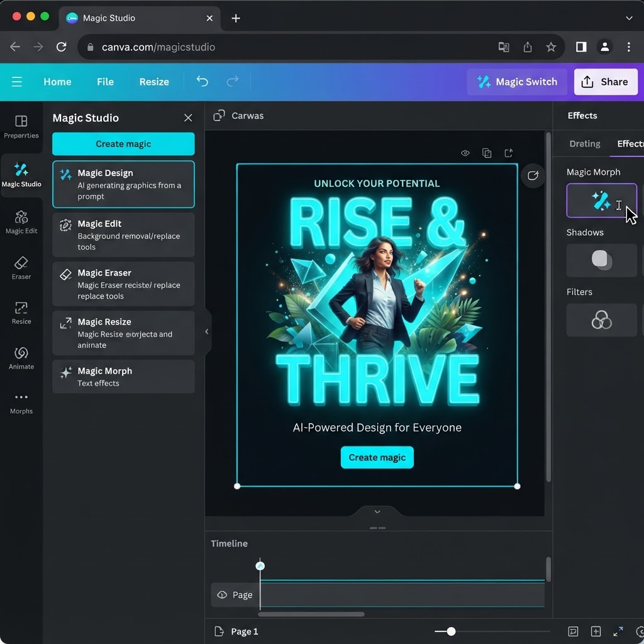The image size is (644, 644).
Task: Go back in browser history
Action: tap(15, 47)
